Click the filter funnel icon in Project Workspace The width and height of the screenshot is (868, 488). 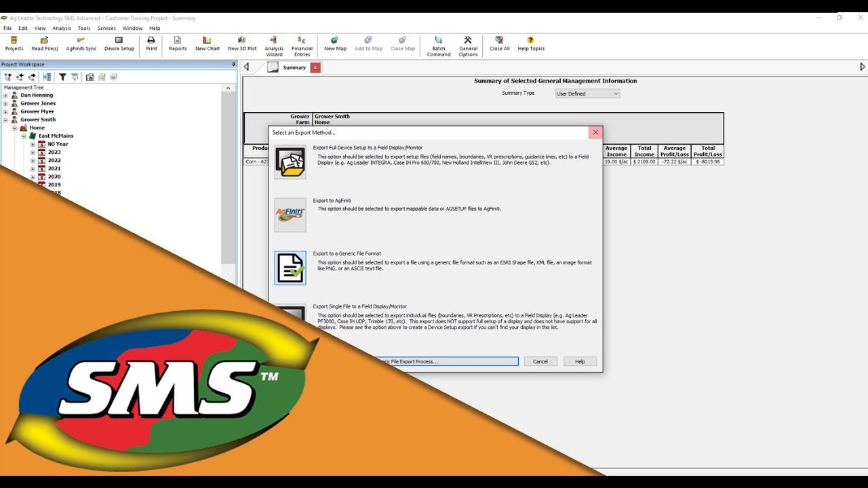[x=62, y=77]
